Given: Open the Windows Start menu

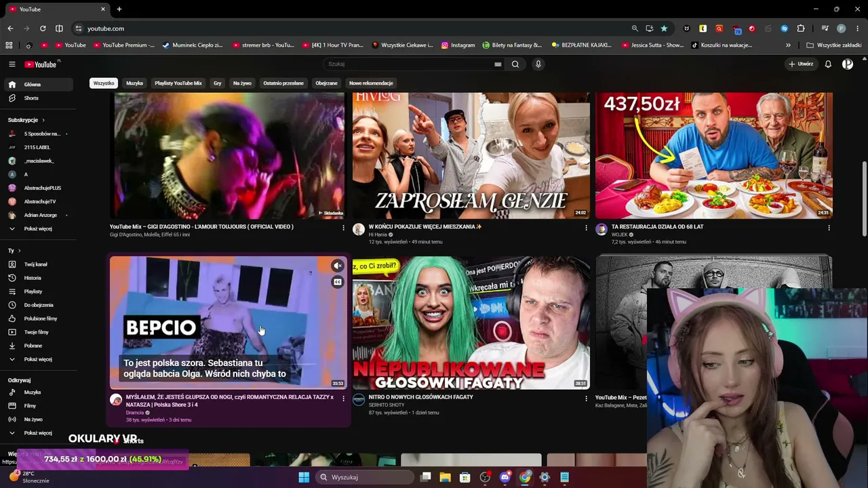Looking at the screenshot, I should [x=304, y=477].
